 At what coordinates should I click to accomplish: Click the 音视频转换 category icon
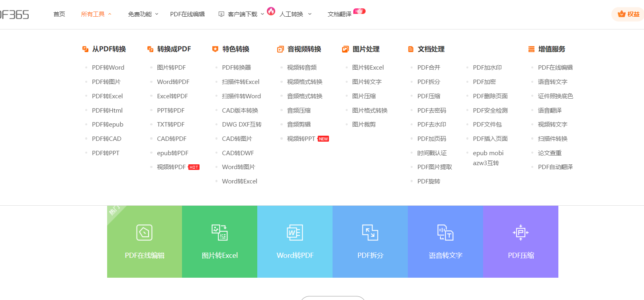[280, 49]
